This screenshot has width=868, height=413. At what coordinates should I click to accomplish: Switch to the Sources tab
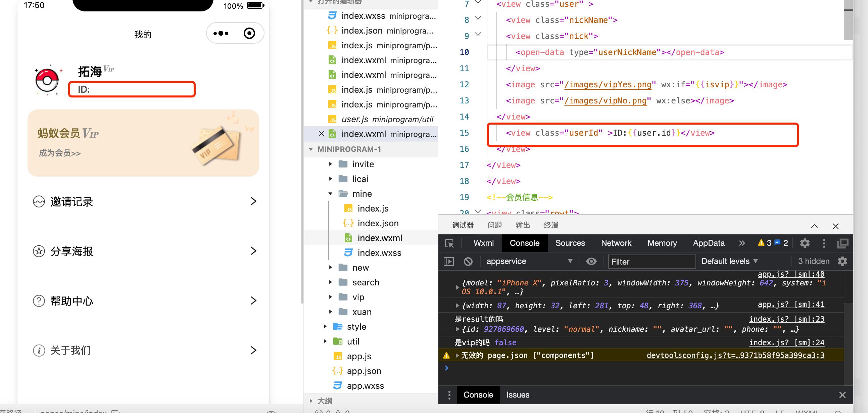[x=570, y=243]
